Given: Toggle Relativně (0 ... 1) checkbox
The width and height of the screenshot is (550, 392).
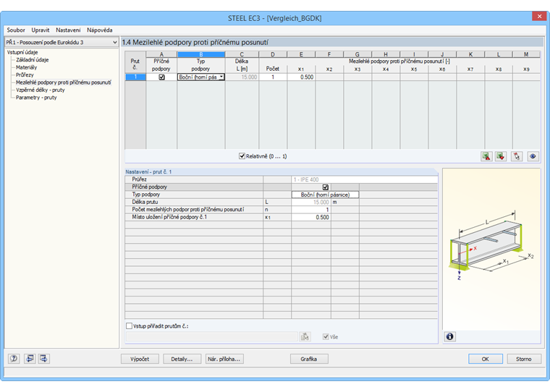Looking at the screenshot, I should 242,156.
